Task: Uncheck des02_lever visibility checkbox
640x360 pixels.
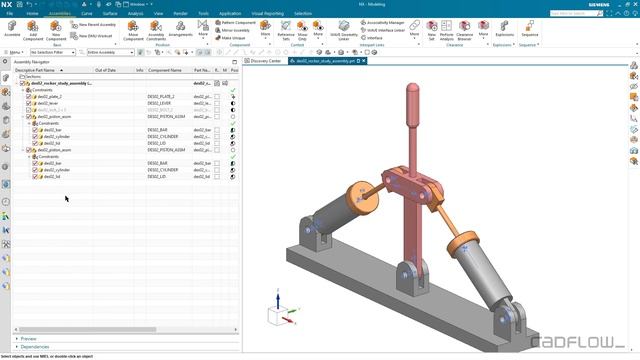Action: point(29,103)
